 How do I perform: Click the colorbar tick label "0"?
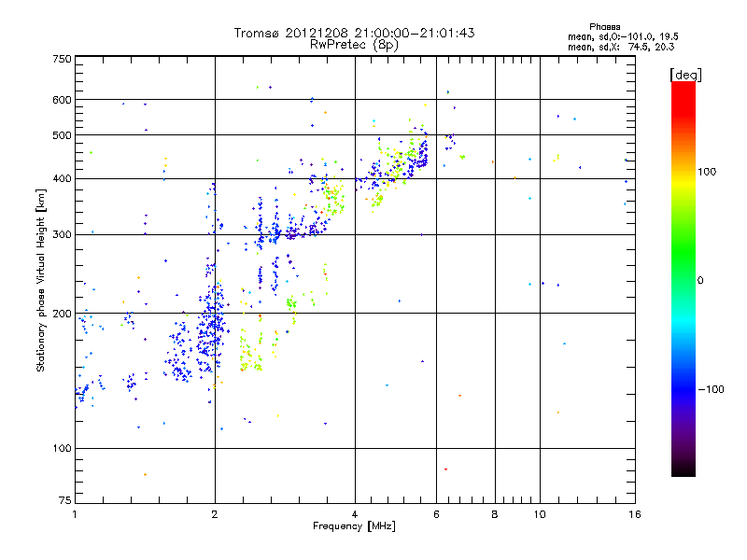[700, 281]
